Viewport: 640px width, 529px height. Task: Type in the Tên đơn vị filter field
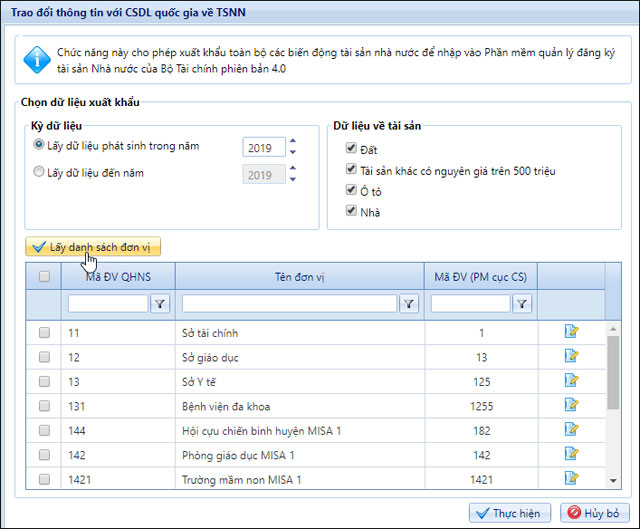(289, 304)
